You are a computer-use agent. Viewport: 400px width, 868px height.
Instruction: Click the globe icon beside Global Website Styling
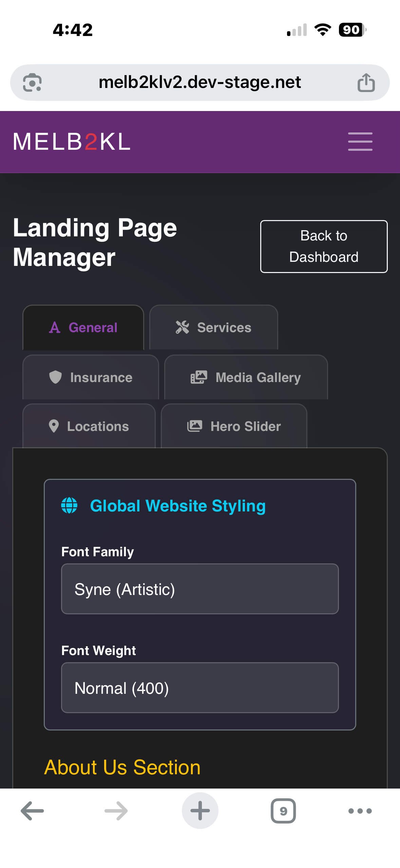pos(69,505)
